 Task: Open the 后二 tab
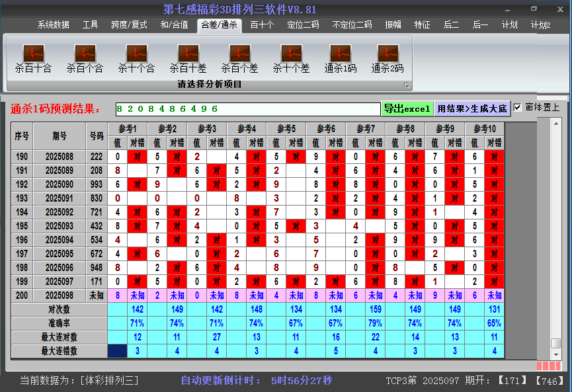(x=451, y=25)
